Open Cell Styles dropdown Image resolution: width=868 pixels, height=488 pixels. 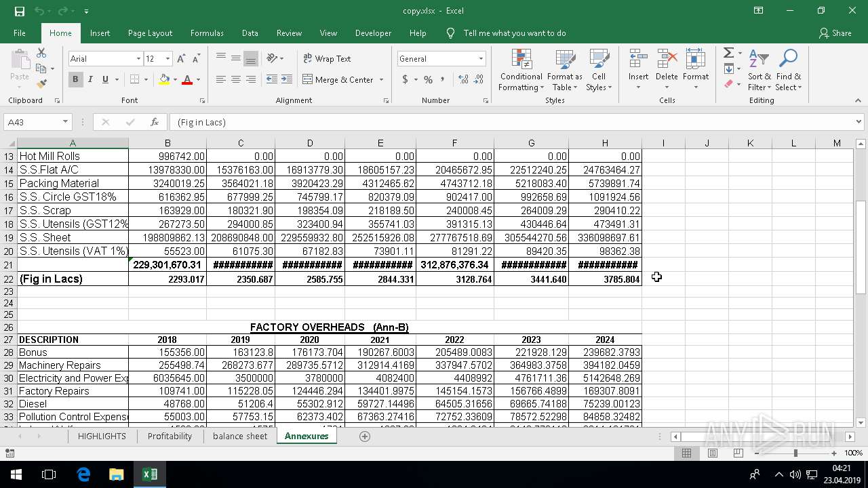pyautogui.click(x=599, y=70)
